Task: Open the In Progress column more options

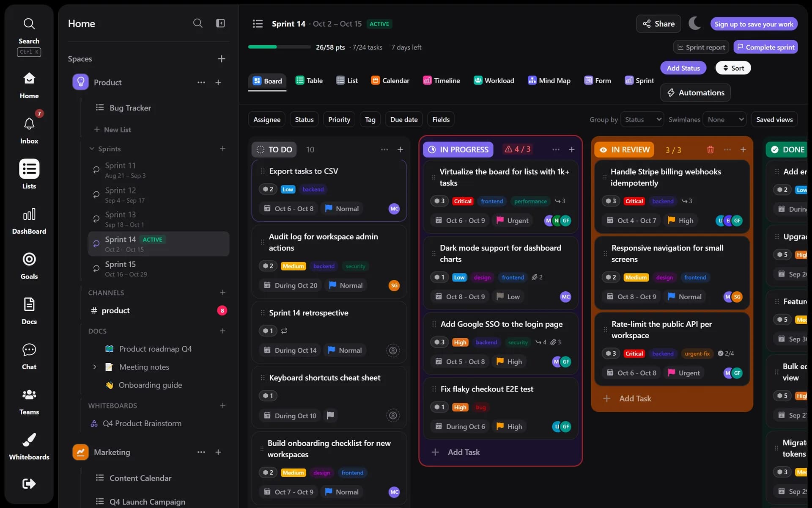Action: (556, 149)
